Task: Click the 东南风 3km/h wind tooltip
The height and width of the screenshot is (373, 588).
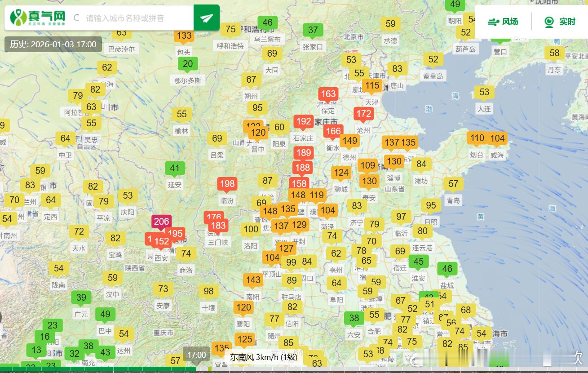Action: [x=264, y=357]
